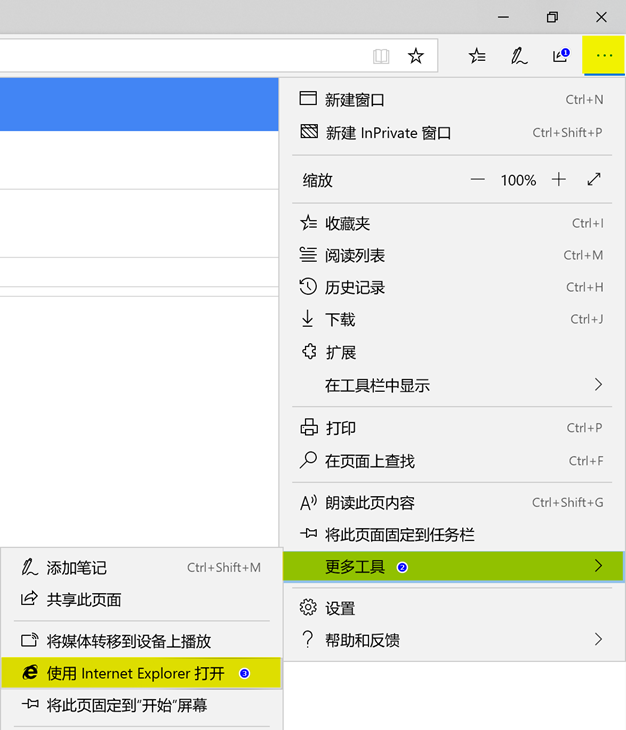
Task: Select 打印 to print the page
Action: coord(452,428)
